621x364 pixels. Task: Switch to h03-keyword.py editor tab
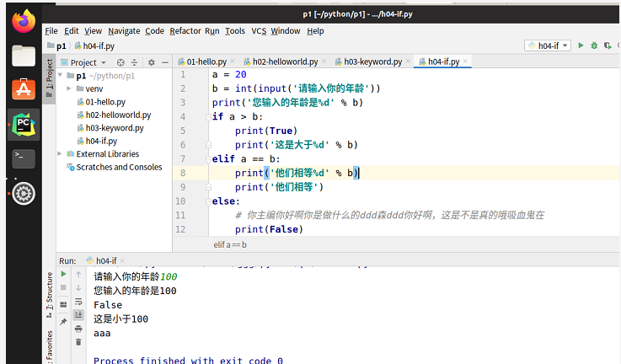pos(371,62)
